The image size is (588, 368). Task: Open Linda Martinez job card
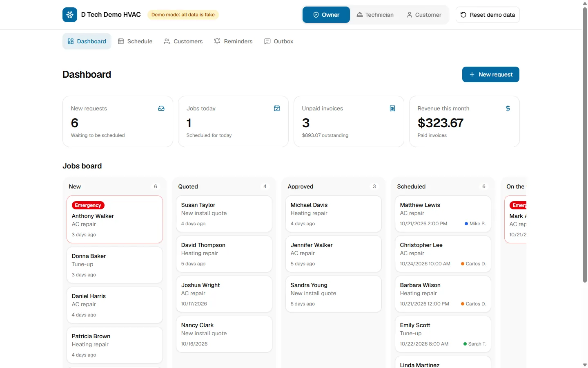(x=443, y=362)
